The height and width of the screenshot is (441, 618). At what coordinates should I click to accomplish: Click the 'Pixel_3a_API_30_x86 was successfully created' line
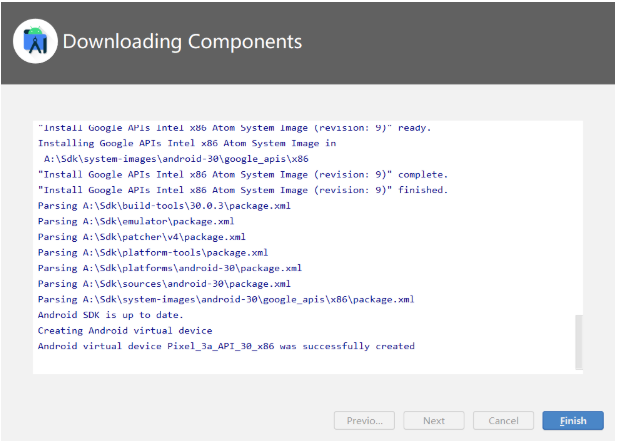tap(226, 346)
